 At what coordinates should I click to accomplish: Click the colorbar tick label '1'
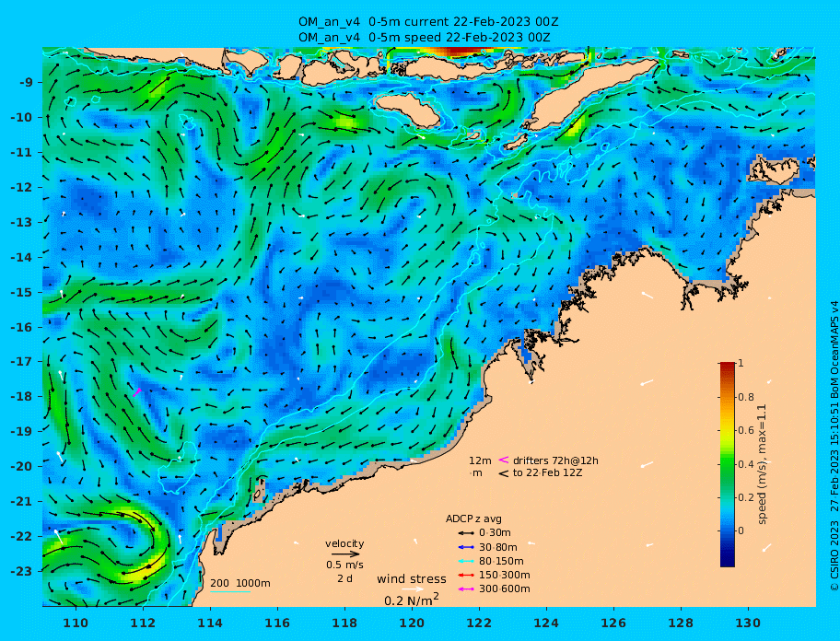tap(741, 363)
